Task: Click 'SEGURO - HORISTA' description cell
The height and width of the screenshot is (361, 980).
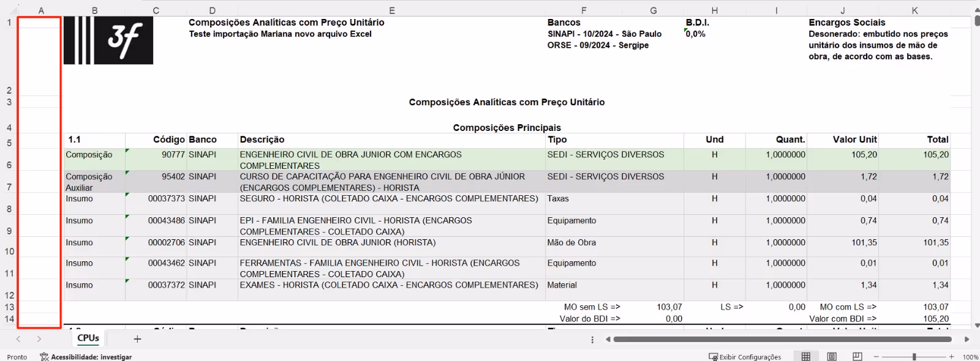Action: coord(392,204)
